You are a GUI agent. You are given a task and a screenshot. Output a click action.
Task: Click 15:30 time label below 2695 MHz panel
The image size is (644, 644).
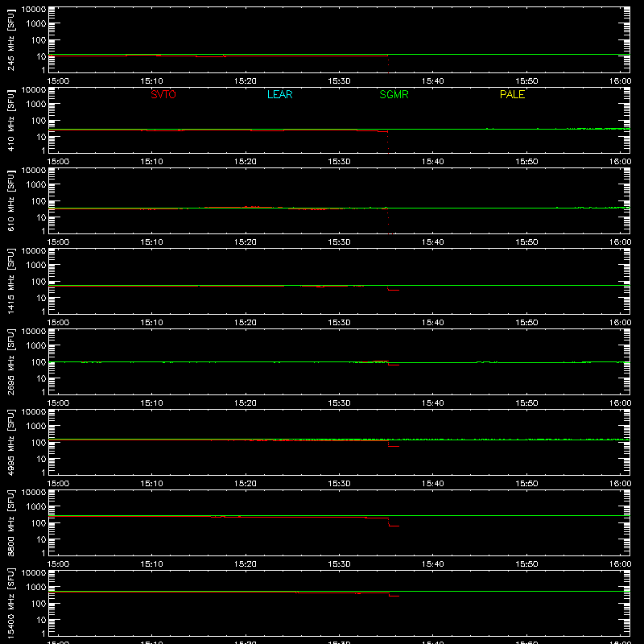pyautogui.click(x=339, y=403)
